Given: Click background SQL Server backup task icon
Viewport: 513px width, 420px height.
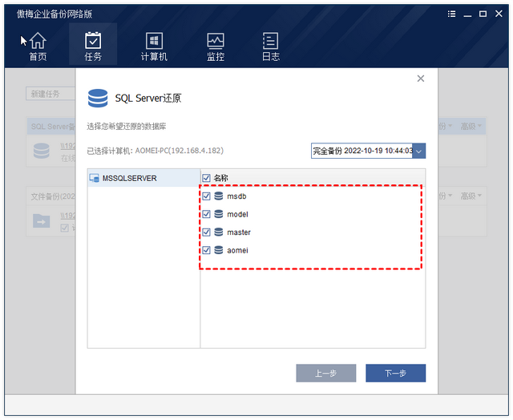Looking at the screenshot, I should pos(42,151).
